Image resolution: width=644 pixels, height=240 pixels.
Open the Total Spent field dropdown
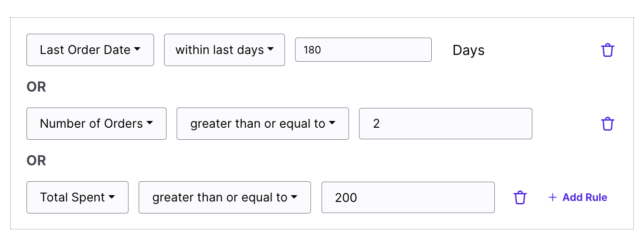[77, 198]
